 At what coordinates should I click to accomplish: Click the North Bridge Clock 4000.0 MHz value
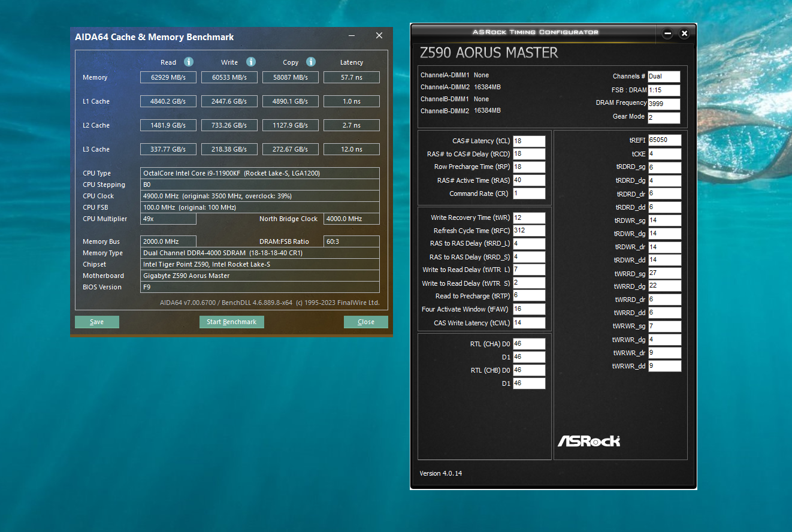pos(352,219)
